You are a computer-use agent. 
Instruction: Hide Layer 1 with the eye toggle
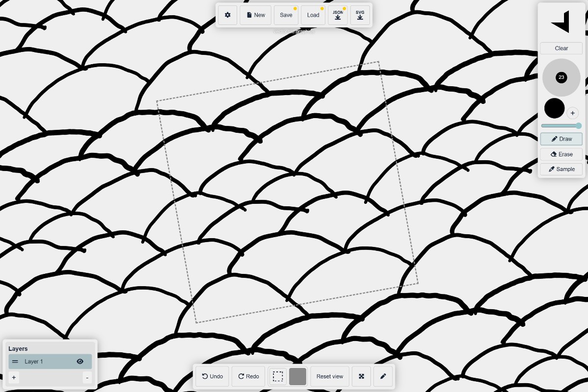pyautogui.click(x=80, y=361)
